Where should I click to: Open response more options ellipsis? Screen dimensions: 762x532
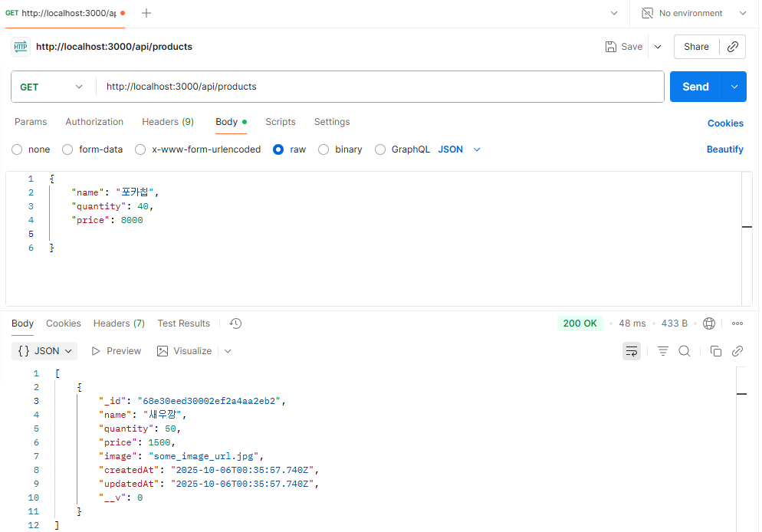point(737,323)
